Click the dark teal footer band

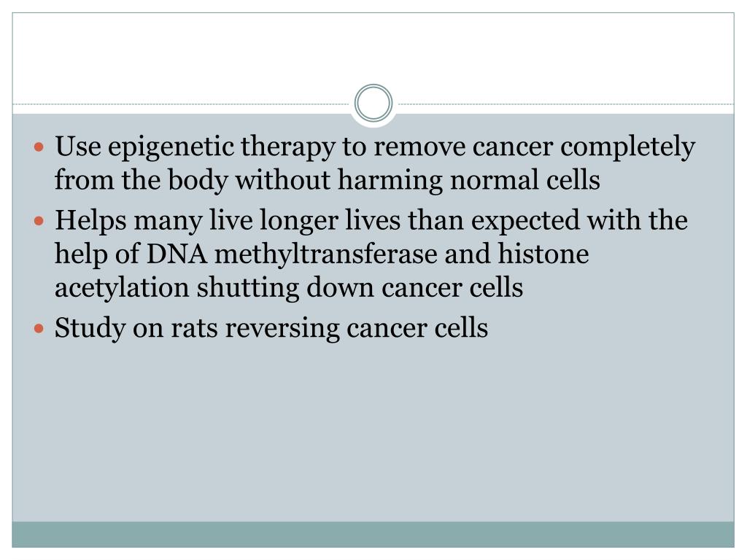tap(373, 534)
